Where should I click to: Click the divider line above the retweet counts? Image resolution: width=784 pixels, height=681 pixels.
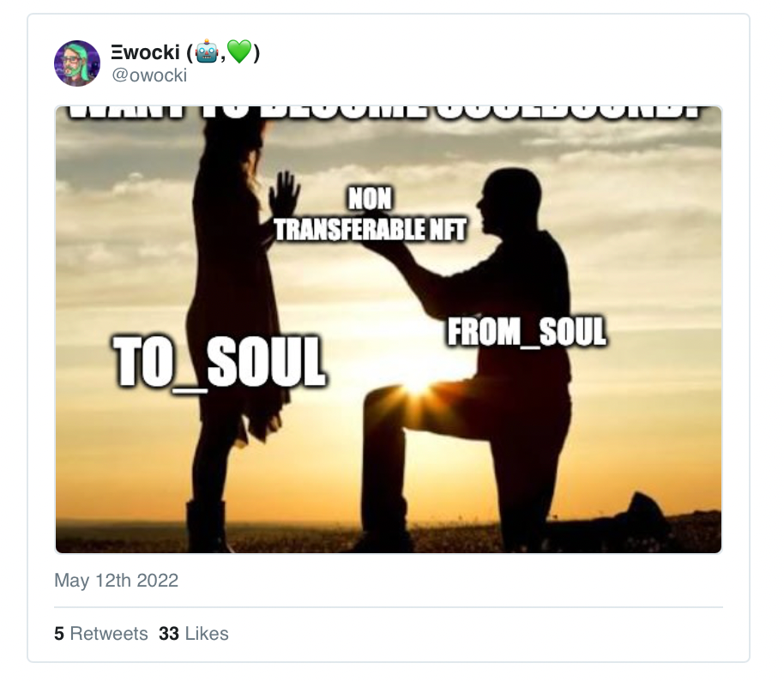[389, 607]
